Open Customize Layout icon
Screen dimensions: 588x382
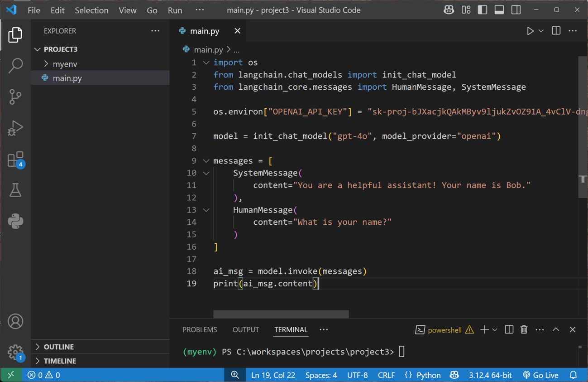(x=466, y=10)
